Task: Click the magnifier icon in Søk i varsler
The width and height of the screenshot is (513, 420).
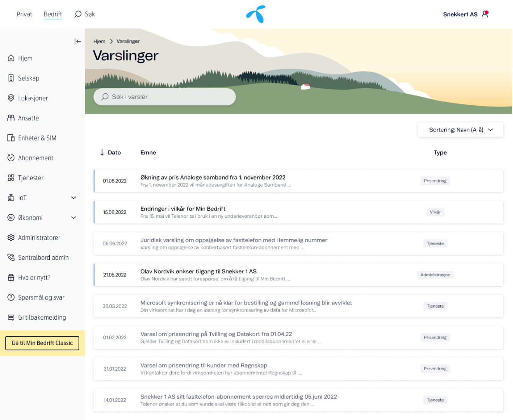Action: (x=105, y=97)
